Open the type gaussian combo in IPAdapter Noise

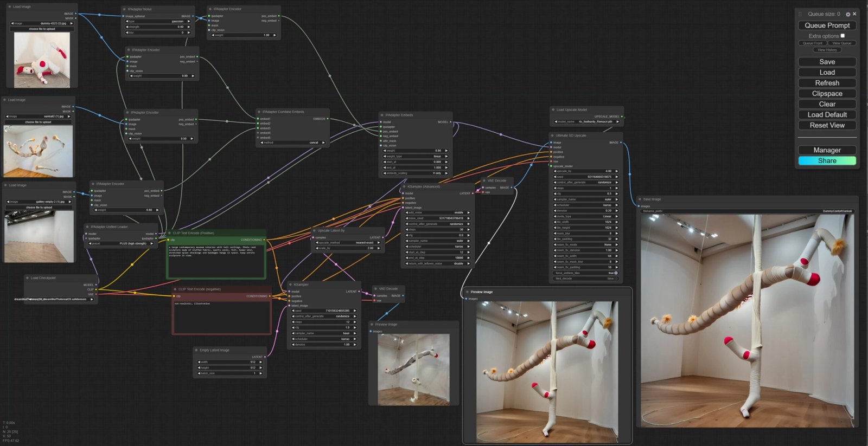tap(158, 21)
